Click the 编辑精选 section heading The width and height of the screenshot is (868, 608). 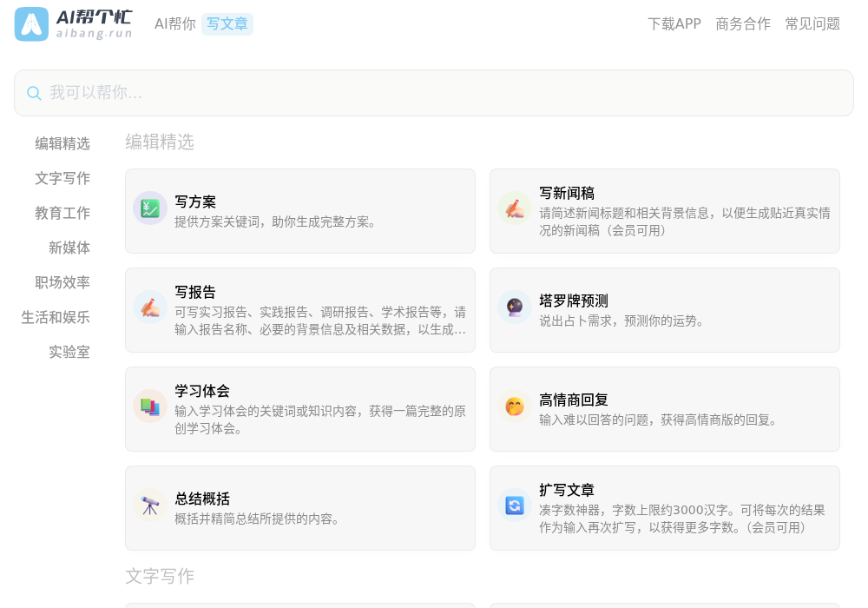[x=160, y=142]
